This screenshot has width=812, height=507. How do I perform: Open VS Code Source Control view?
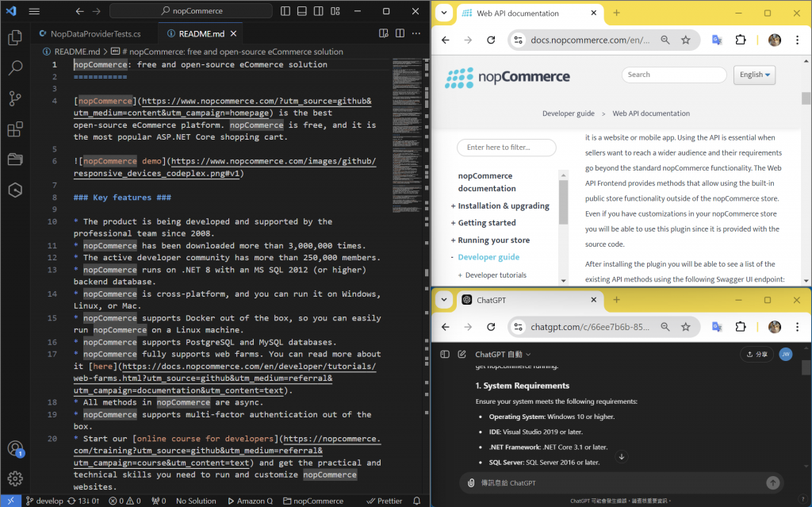15,98
